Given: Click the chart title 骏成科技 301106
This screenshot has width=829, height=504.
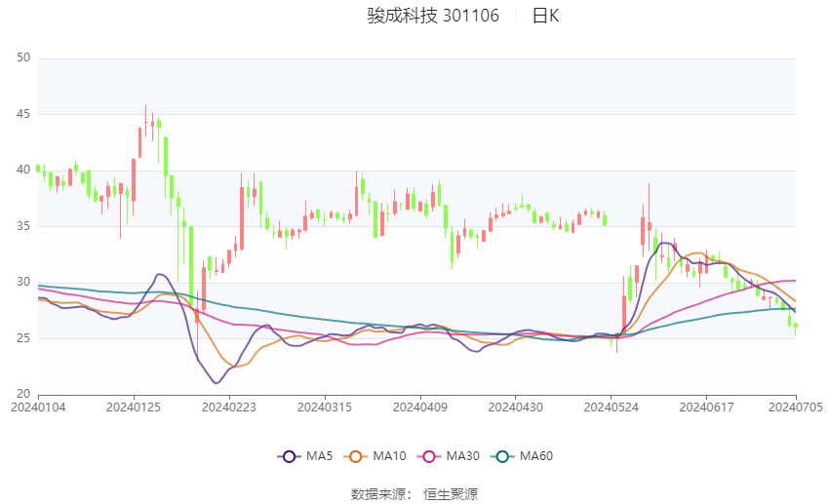Looking at the screenshot, I should point(433,16).
